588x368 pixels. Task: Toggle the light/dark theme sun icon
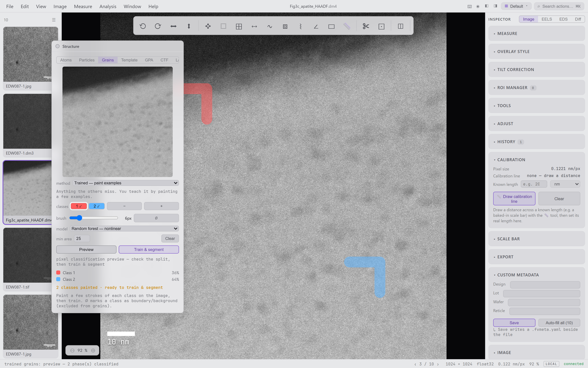point(478,6)
